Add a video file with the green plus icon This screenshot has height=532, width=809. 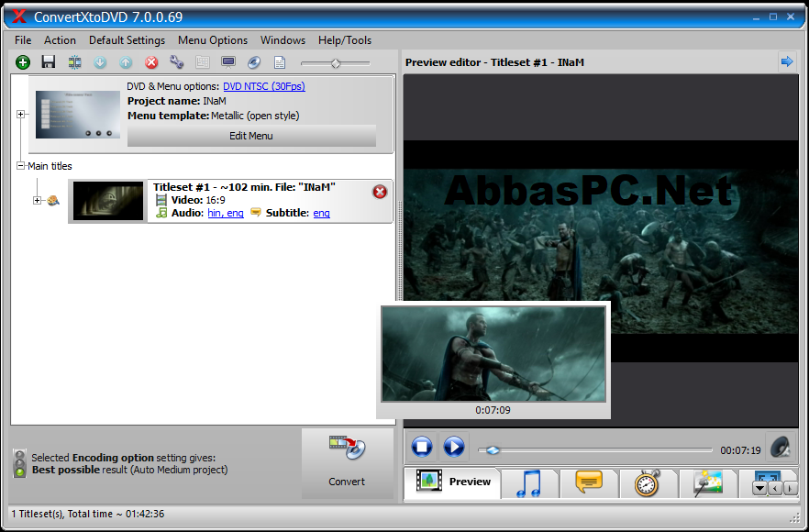[23, 62]
